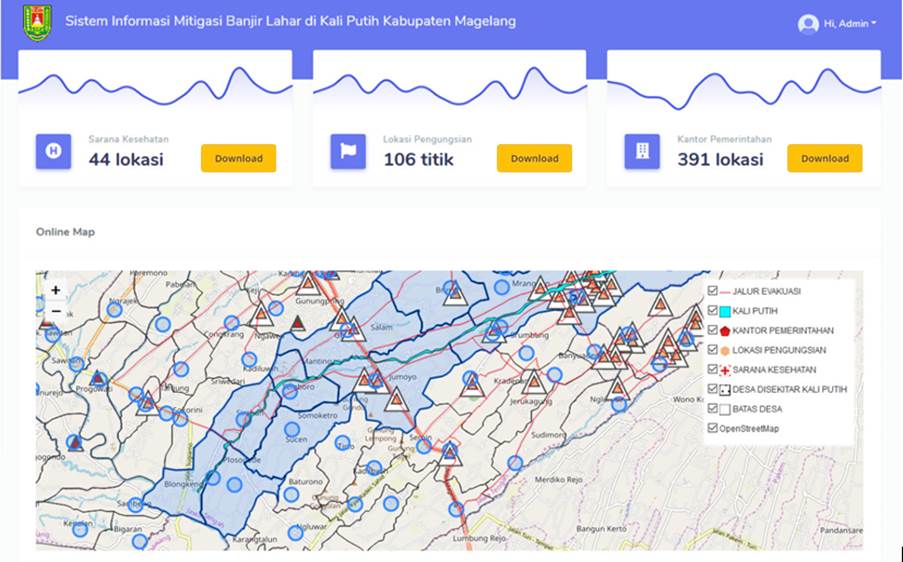The width and height of the screenshot is (903, 562).
Task: Toggle the Jalur Evakuasi layer checkbox
Action: [x=712, y=291]
